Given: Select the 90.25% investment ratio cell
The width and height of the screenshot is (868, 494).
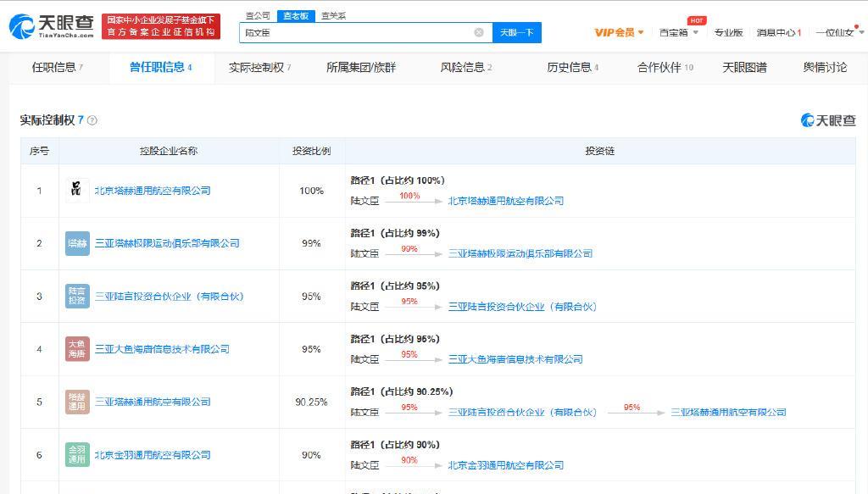Looking at the screenshot, I should pos(312,402).
